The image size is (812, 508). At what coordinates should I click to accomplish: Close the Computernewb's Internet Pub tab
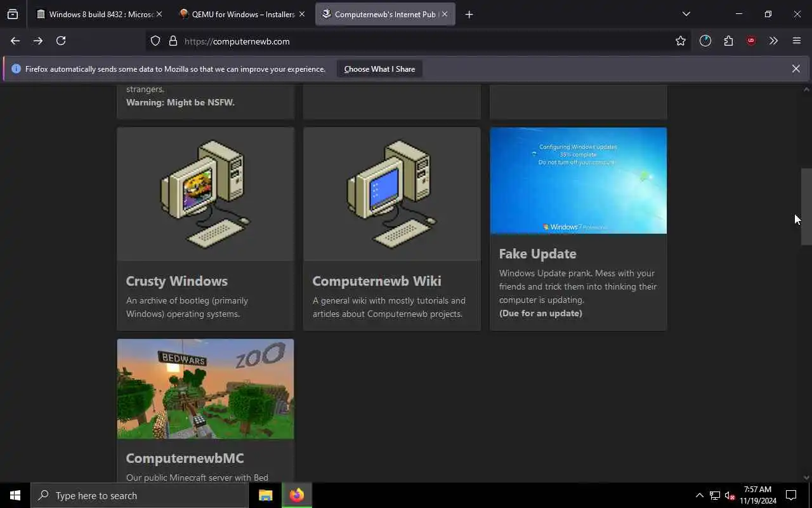pyautogui.click(x=445, y=14)
